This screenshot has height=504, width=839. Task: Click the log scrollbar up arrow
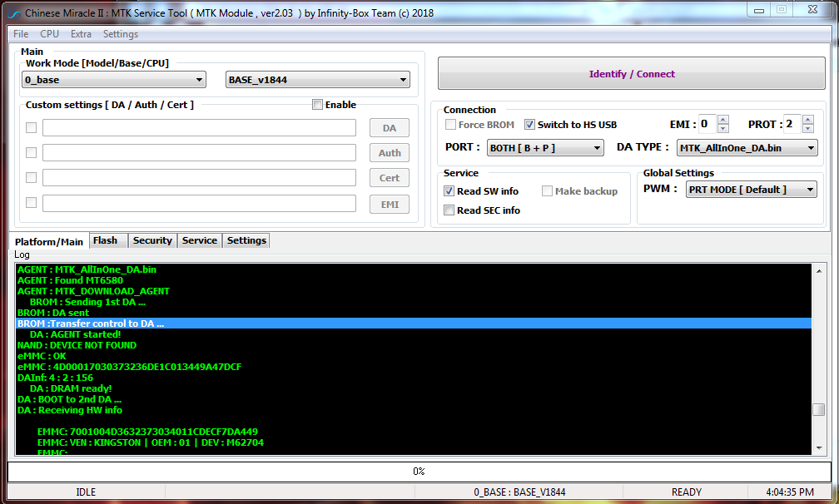pos(819,271)
